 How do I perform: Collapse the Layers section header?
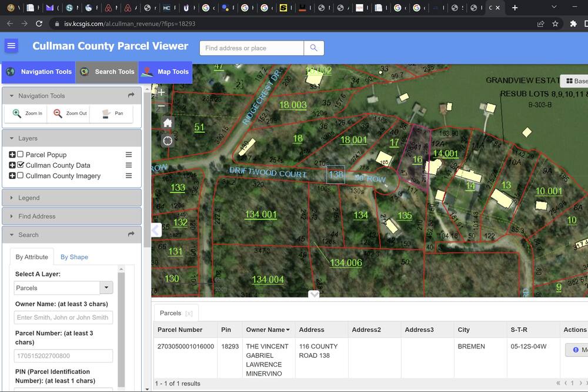click(x=72, y=138)
